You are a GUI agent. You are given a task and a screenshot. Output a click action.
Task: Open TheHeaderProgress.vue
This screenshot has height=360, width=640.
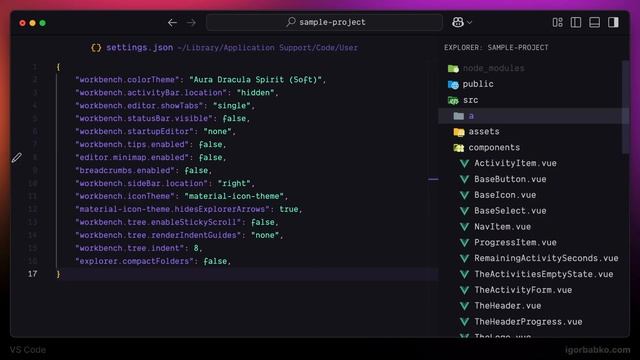click(x=528, y=322)
